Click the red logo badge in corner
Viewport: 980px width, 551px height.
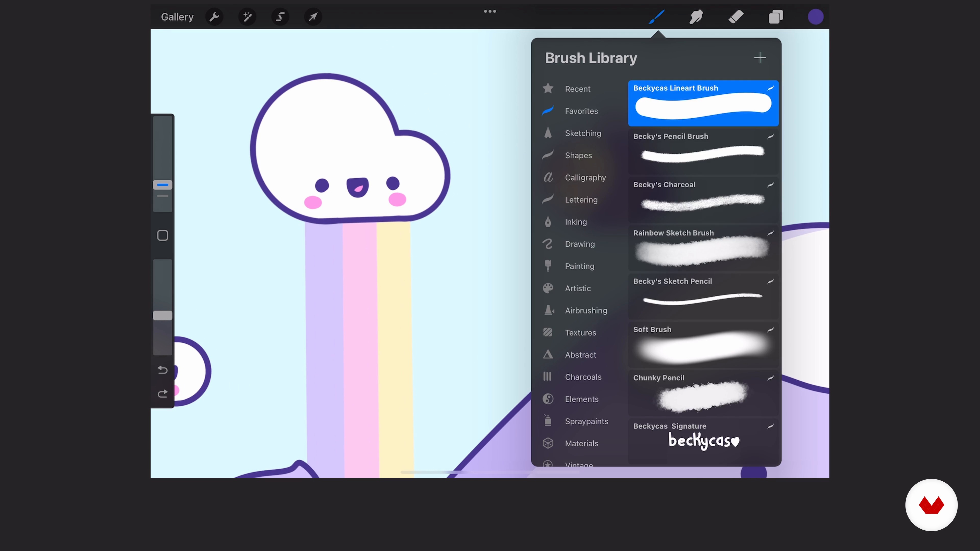pos(931,505)
